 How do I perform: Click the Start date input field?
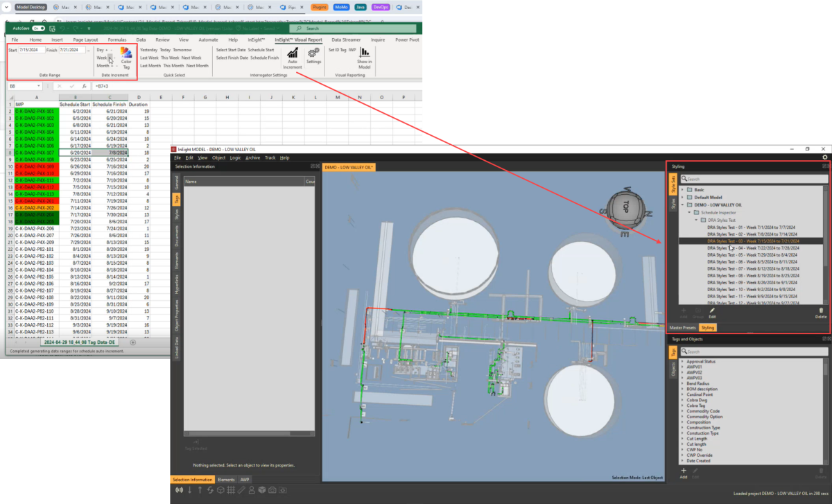click(x=31, y=51)
